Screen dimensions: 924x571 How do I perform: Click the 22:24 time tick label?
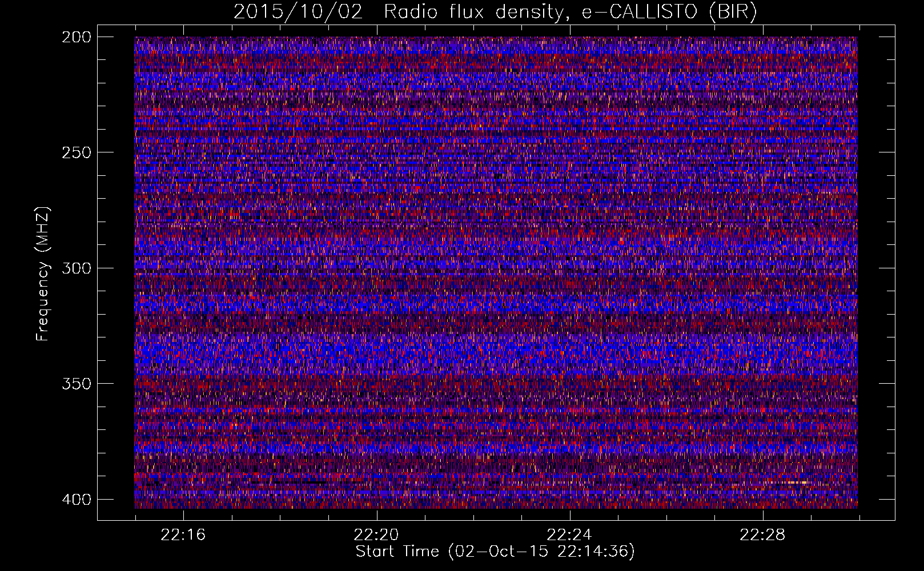569,535
